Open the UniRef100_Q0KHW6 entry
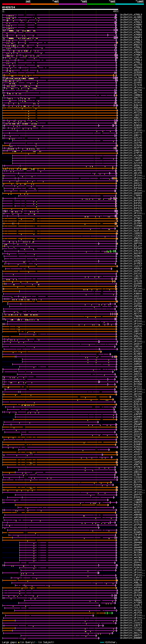Image resolution: width=146 pixels, height=644 pixels. click(131, 550)
